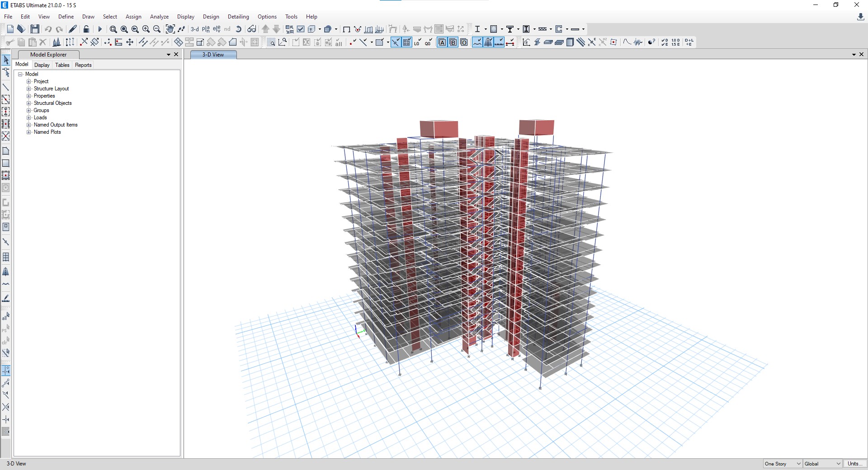Viewport: 868px width, 470px height.
Task: Click the Set Plan View icon
Action: [206, 29]
